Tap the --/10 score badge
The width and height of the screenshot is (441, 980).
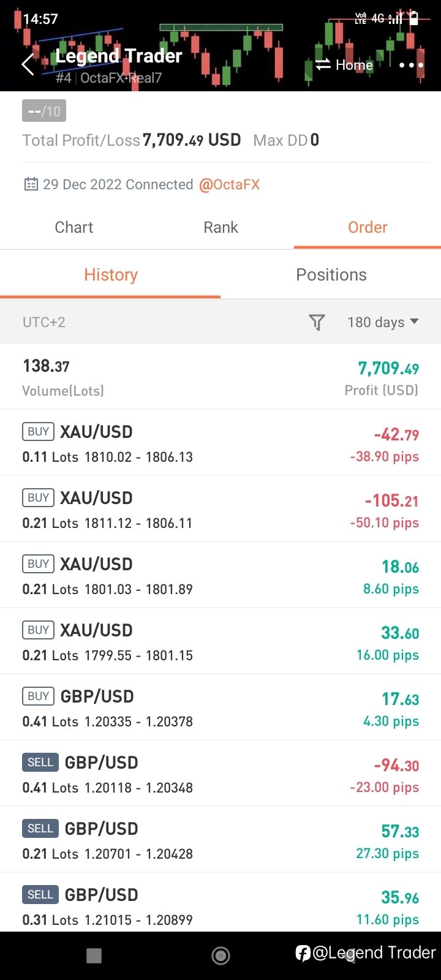click(x=44, y=111)
